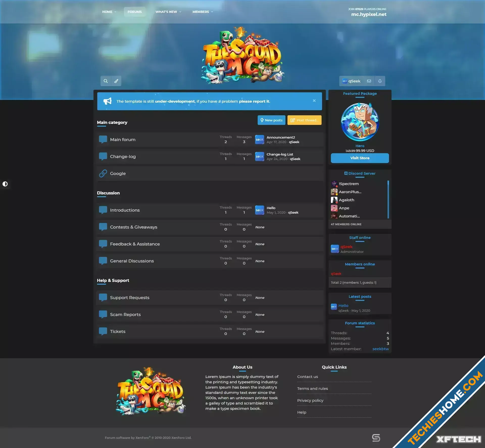Open Contact us footer link
The width and height of the screenshot is (485, 448).
[x=308, y=377]
